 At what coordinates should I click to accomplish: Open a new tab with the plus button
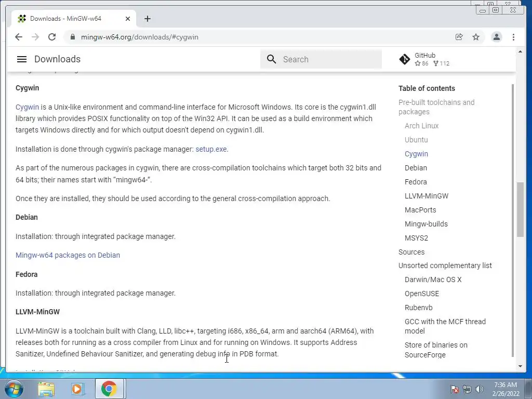tap(147, 19)
